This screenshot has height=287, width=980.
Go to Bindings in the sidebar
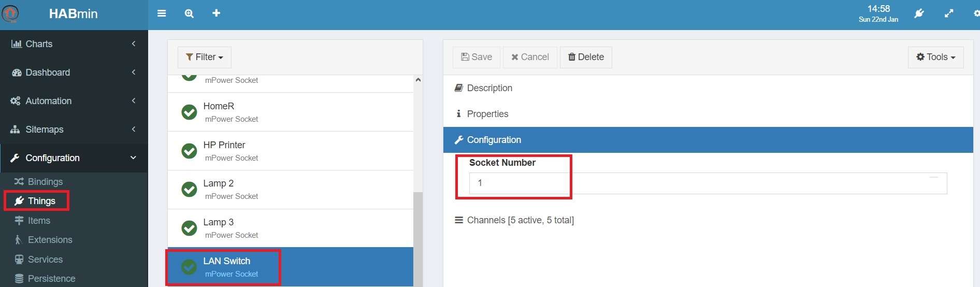pos(45,182)
